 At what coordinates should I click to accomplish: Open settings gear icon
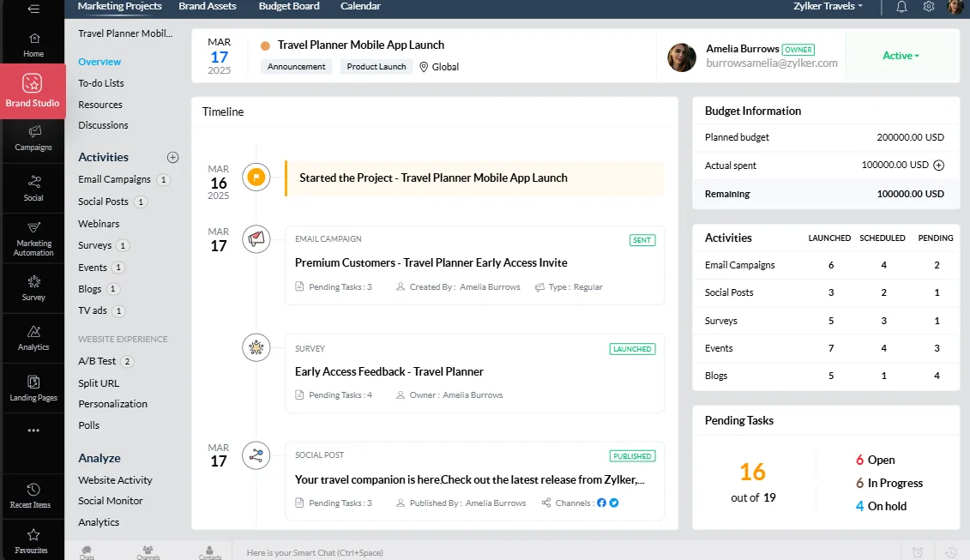click(929, 7)
